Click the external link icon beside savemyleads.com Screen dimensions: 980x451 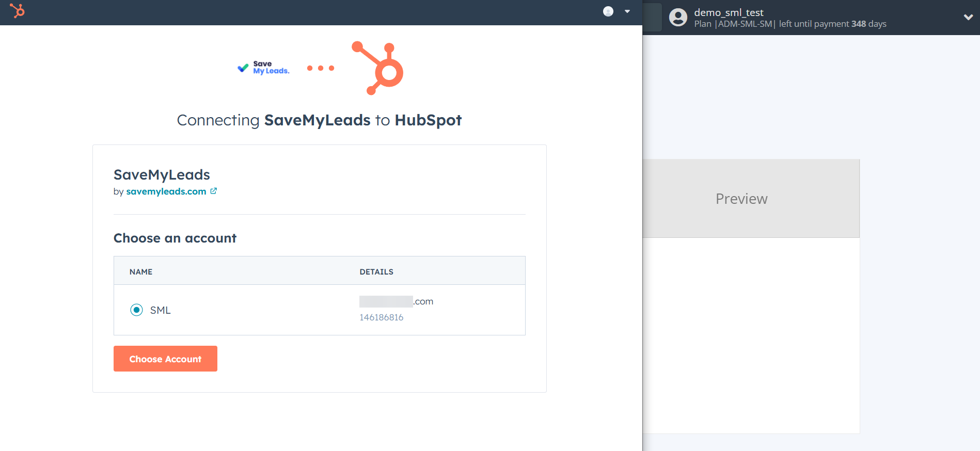pos(214,191)
